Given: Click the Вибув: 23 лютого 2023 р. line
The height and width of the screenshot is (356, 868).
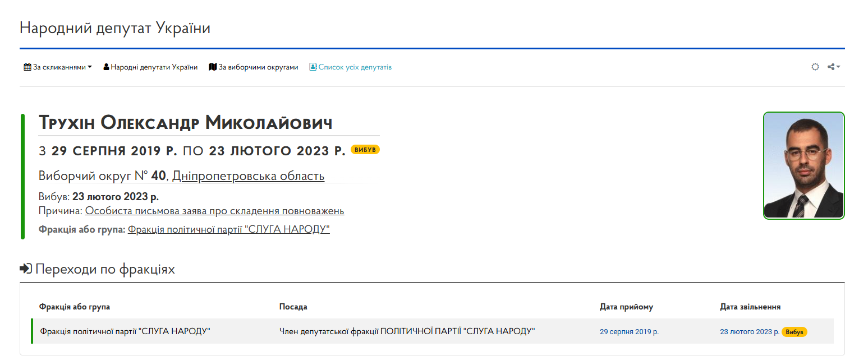Looking at the screenshot, I should pyautogui.click(x=99, y=197).
